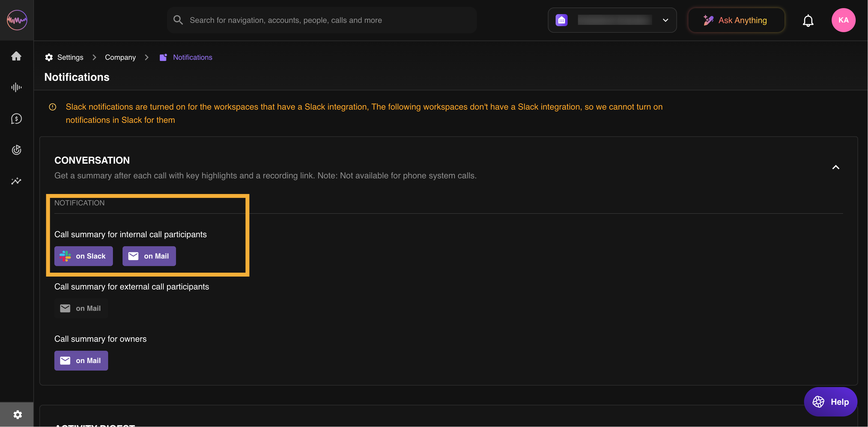This screenshot has height=427, width=868.
Task: Go to Home in sidebar
Action: (16, 56)
